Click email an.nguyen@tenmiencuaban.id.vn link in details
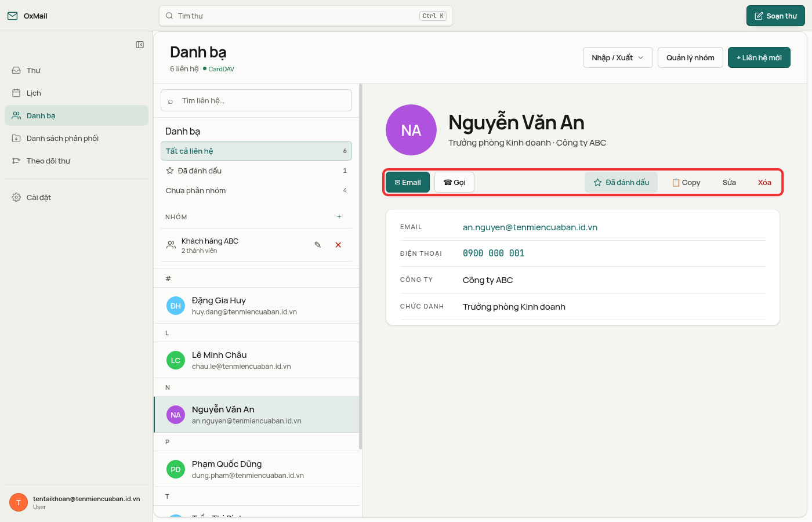Image resolution: width=812 pixels, height=522 pixels. point(530,227)
